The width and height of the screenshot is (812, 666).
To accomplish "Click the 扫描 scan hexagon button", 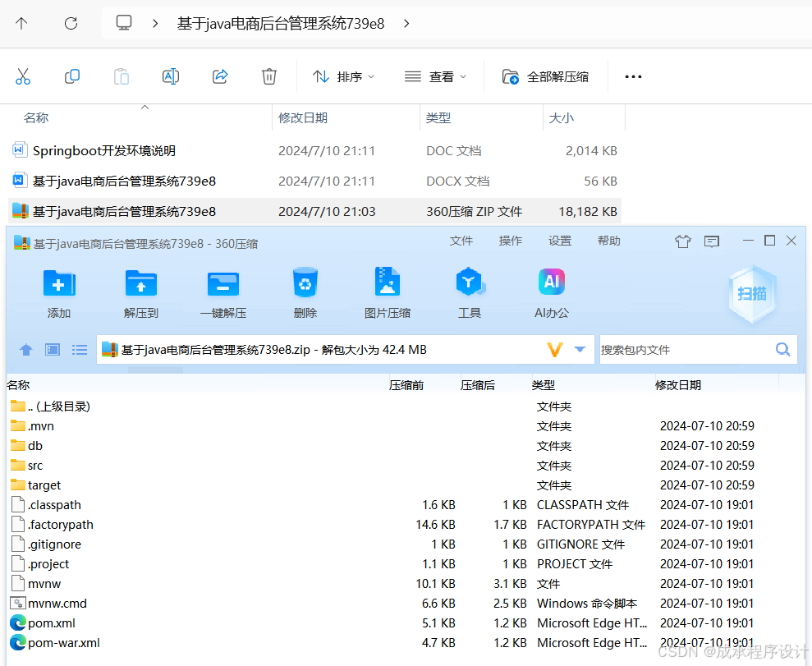I will [752, 294].
